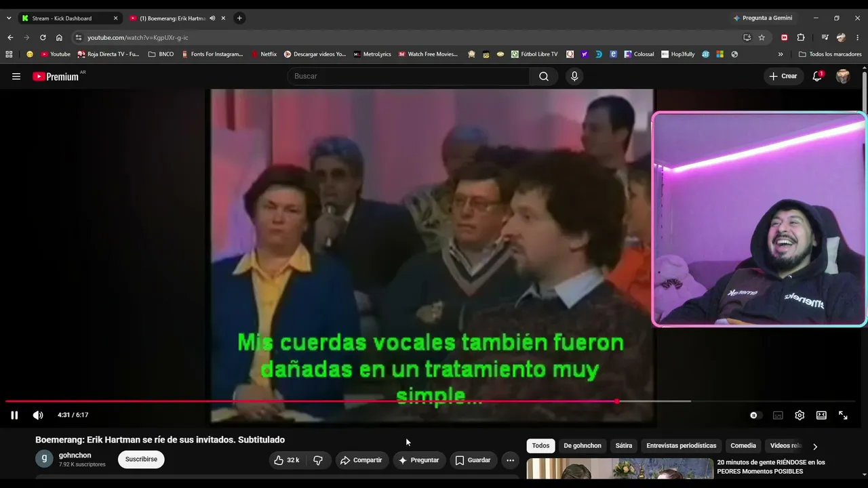Open the Todos los marcadores folder
The width and height of the screenshot is (868, 488).
(830, 54)
